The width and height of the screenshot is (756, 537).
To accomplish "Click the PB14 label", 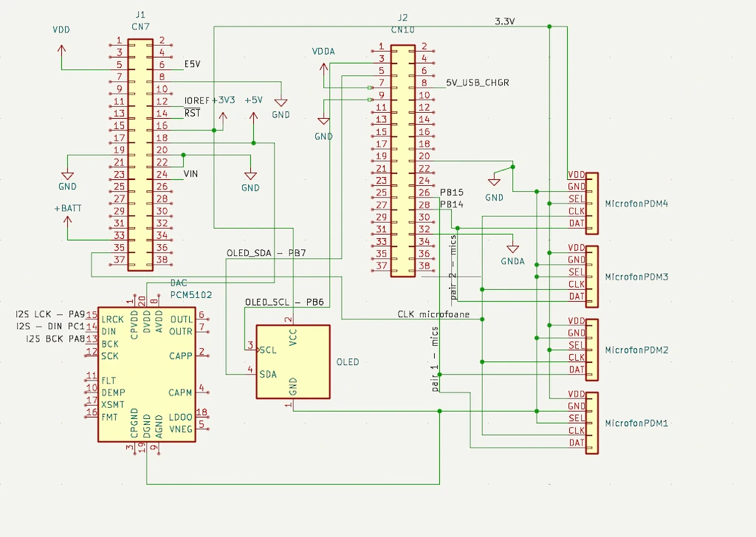I will 452,204.
